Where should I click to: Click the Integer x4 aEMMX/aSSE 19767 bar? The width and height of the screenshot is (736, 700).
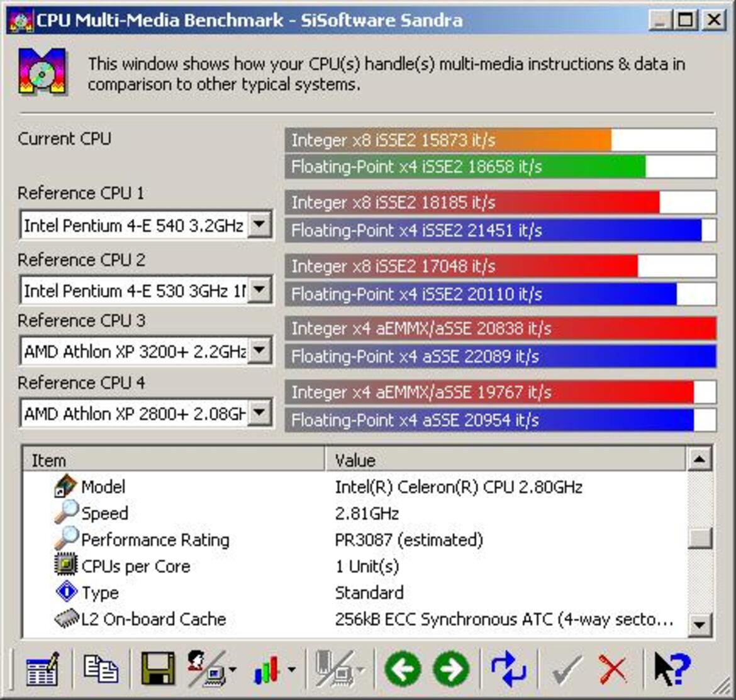click(500, 392)
